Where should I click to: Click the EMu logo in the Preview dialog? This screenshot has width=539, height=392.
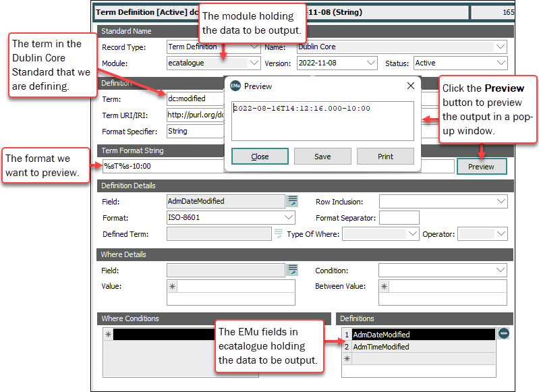pos(235,86)
